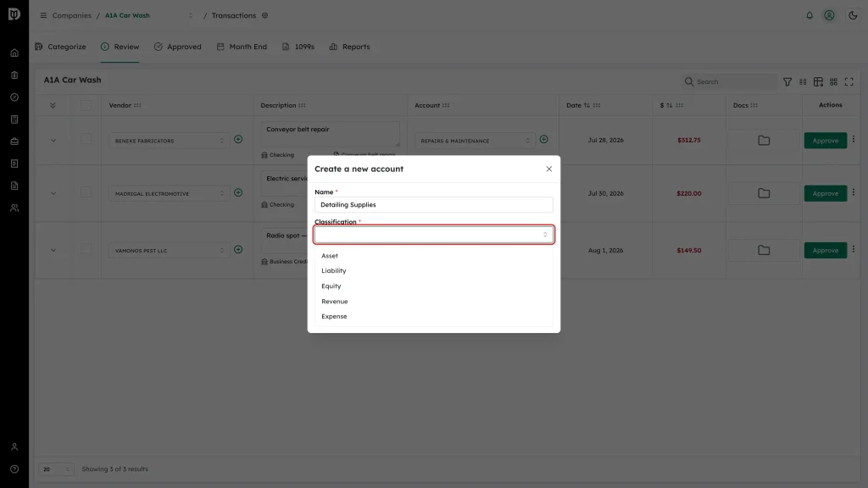Image resolution: width=868 pixels, height=488 pixels.
Task: Open the MADRIGAL ELECTROMOTIVE vendor dropdown
Action: tap(170, 194)
